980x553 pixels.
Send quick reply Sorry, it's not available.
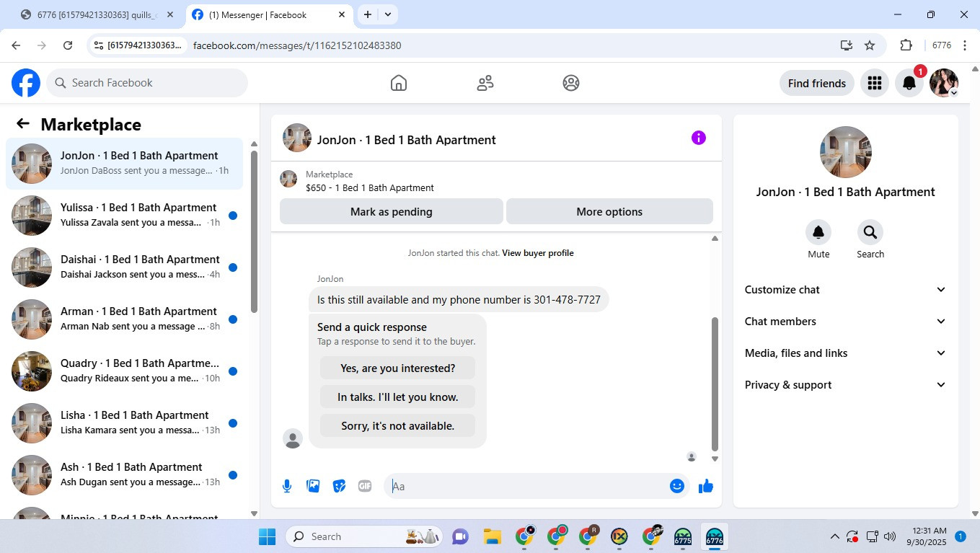(398, 426)
